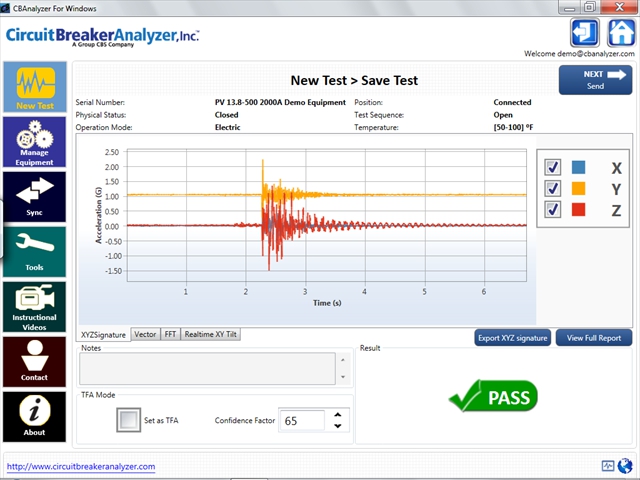Click the NEXT Send button
The height and width of the screenshot is (480, 640).
tap(596, 80)
